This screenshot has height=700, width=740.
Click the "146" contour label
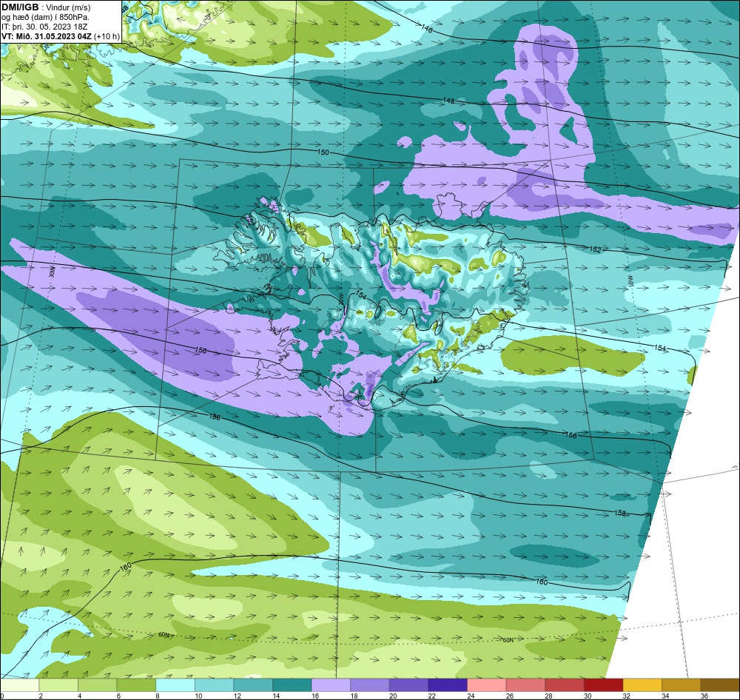(x=426, y=29)
